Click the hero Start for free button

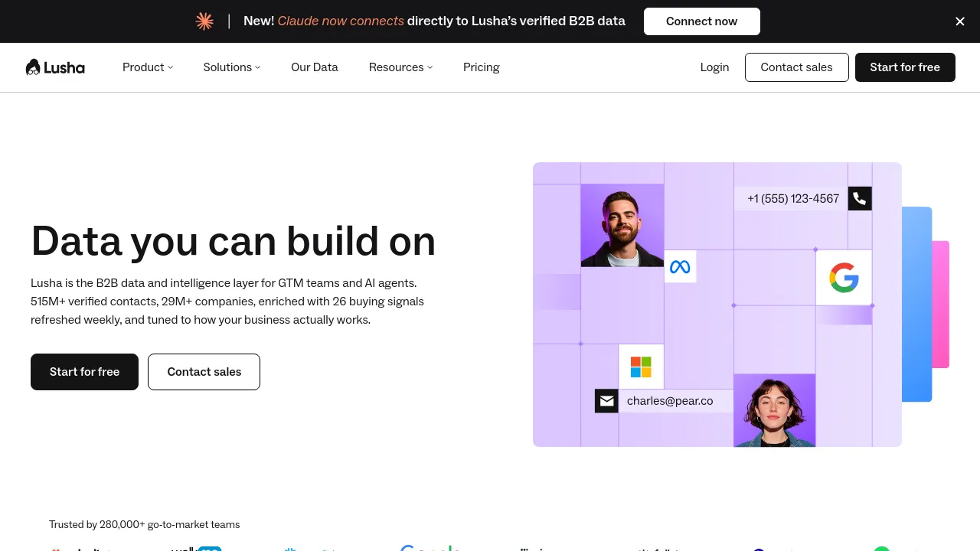[x=84, y=372]
